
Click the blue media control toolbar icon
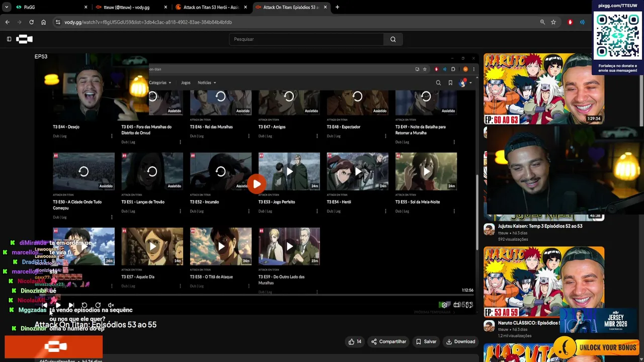click(x=582, y=22)
